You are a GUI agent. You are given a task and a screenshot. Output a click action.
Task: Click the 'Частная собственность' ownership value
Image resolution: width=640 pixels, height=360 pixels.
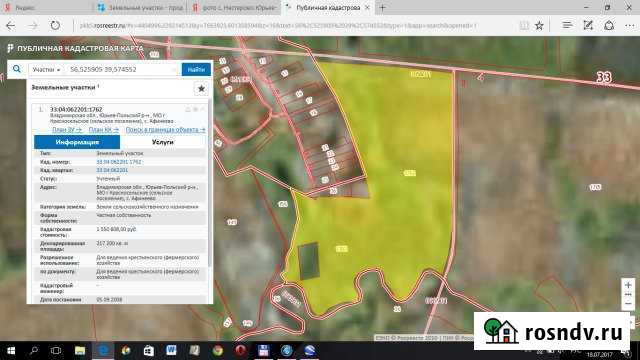coord(124,215)
